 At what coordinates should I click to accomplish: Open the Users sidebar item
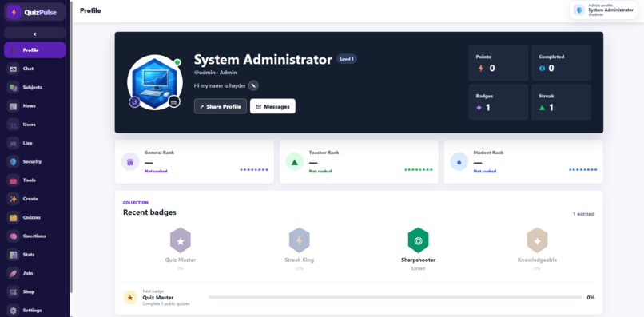click(x=35, y=125)
